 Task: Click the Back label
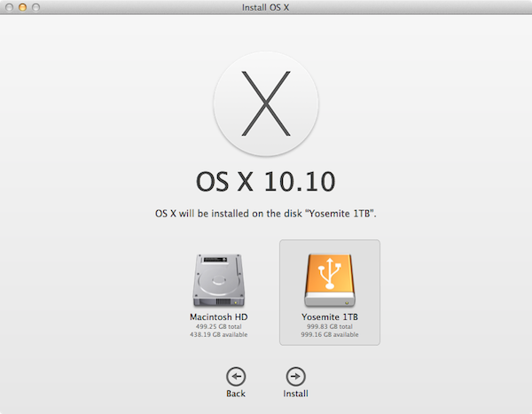click(x=236, y=394)
